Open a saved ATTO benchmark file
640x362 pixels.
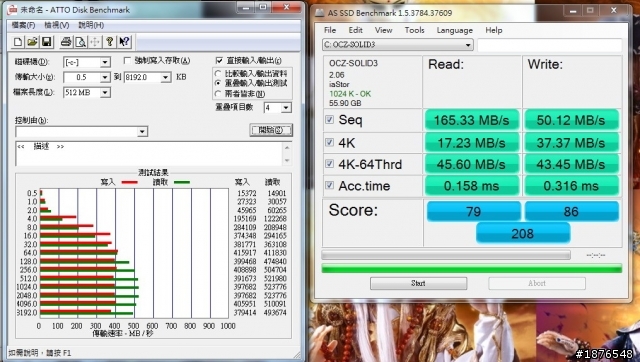pos(32,42)
